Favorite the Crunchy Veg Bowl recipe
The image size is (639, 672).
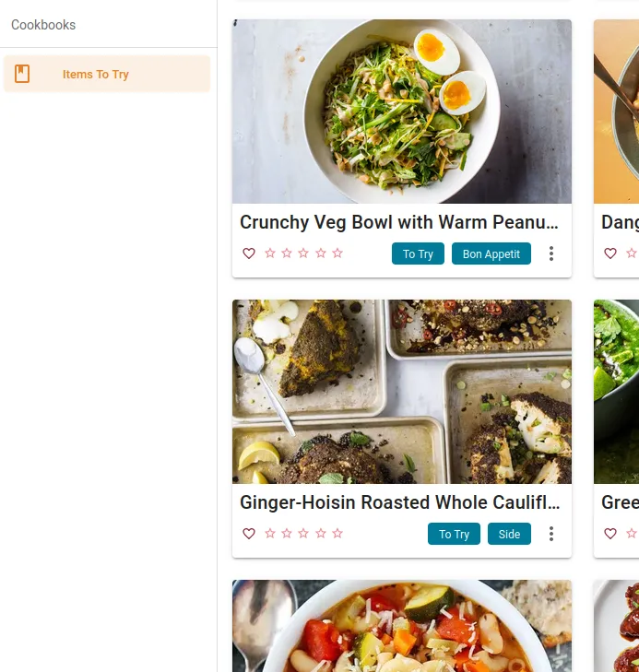249,253
